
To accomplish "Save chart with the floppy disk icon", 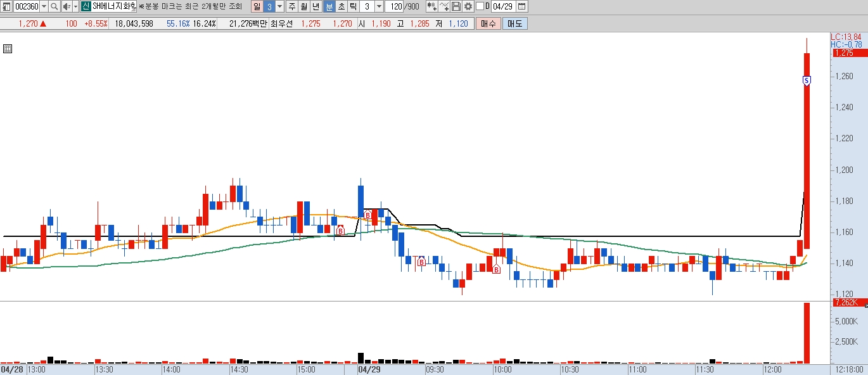I will (456, 6).
